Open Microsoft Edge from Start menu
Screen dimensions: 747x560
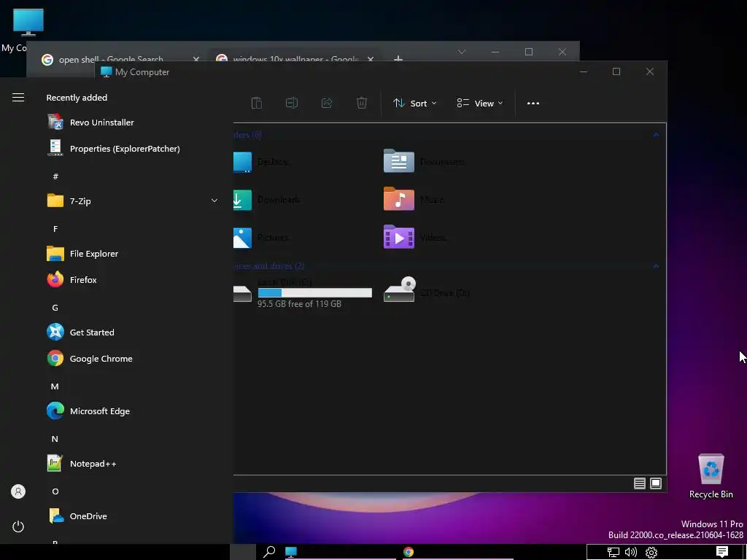tap(88, 411)
